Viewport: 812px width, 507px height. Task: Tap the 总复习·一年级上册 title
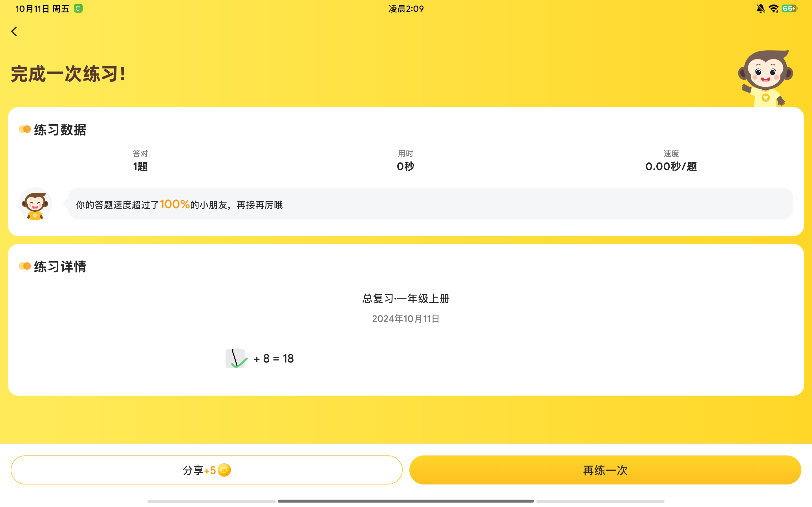(x=406, y=299)
